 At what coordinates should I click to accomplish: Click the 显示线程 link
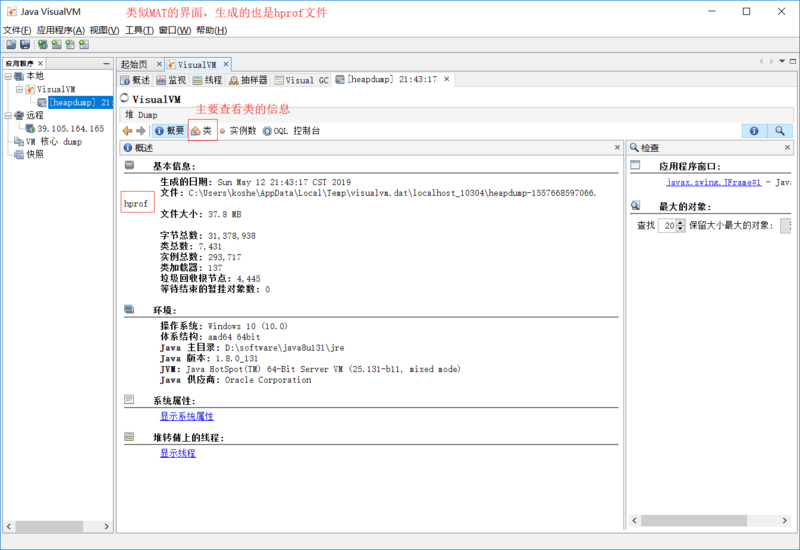pos(178,453)
